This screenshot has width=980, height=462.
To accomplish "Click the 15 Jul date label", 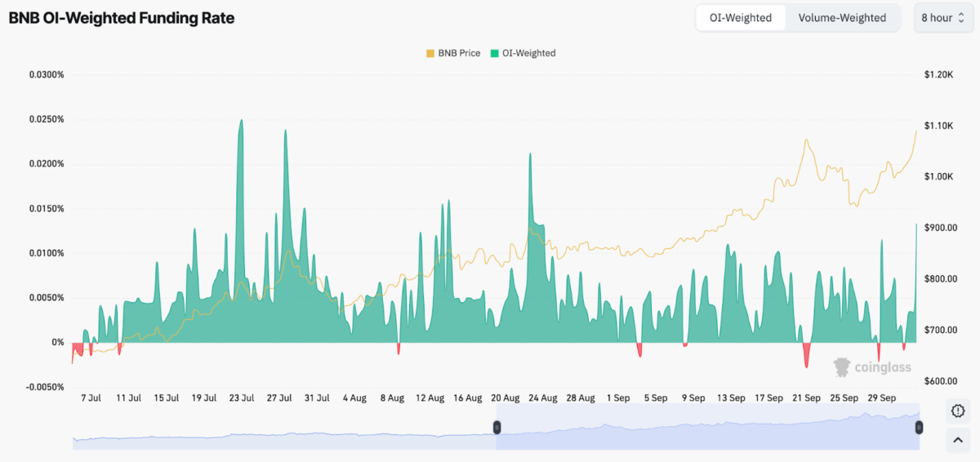I will (x=166, y=398).
